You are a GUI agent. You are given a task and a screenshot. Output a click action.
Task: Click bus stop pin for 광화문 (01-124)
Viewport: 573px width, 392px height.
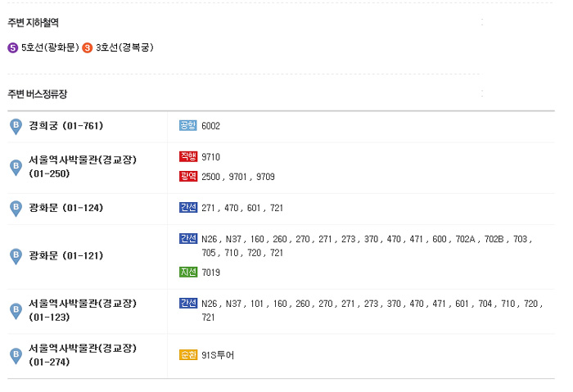pos(16,209)
